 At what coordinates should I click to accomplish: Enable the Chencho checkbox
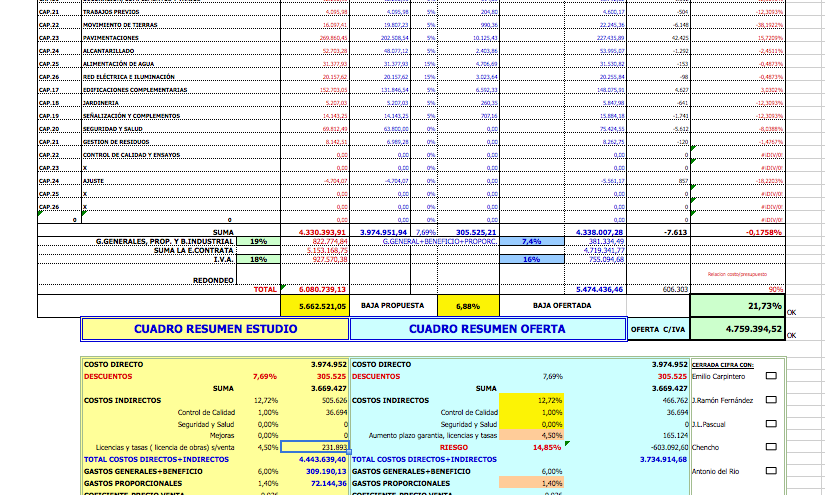click(x=771, y=448)
